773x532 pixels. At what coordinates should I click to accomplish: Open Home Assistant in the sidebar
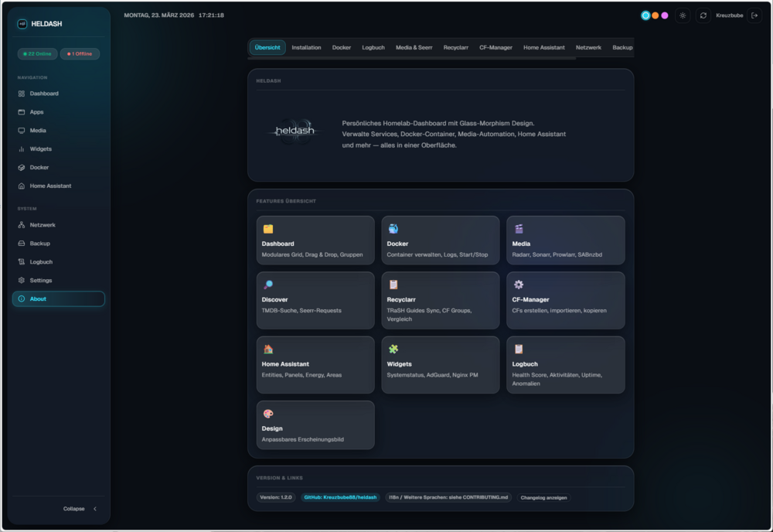[58, 186]
